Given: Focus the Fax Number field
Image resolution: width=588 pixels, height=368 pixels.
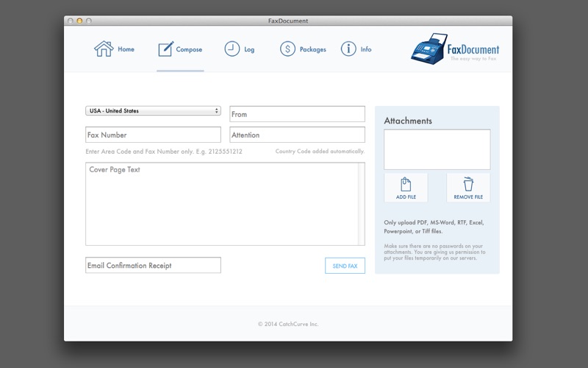Looking at the screenshot, I should [x=153, y=135].
